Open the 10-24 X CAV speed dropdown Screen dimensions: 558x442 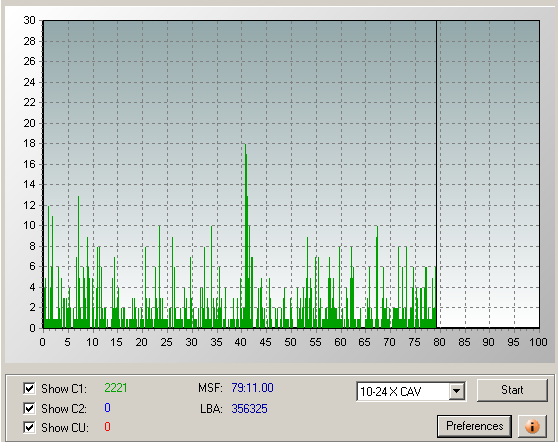411,392
